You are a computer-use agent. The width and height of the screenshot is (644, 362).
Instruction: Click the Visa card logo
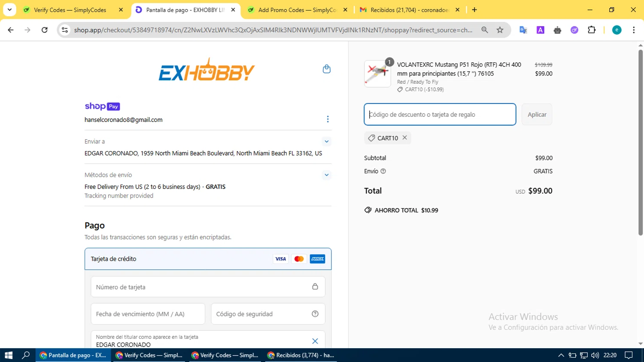(280, 259)
